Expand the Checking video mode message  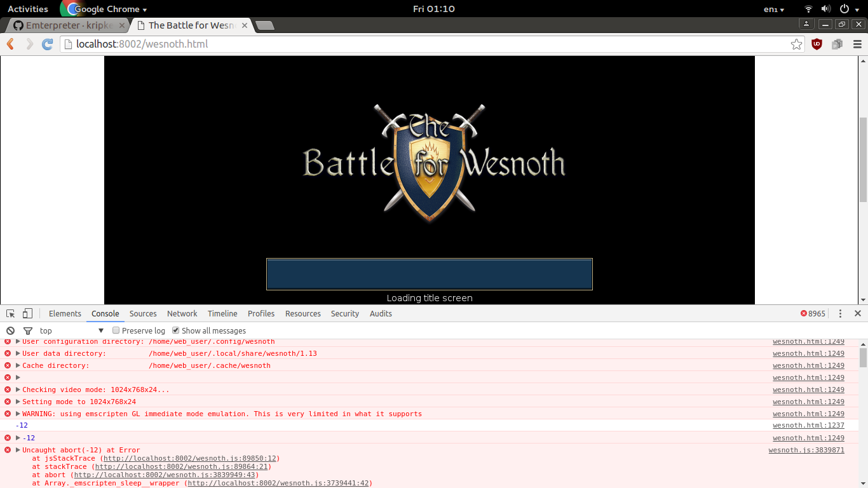pyautogui.click(x=18, y=390)
